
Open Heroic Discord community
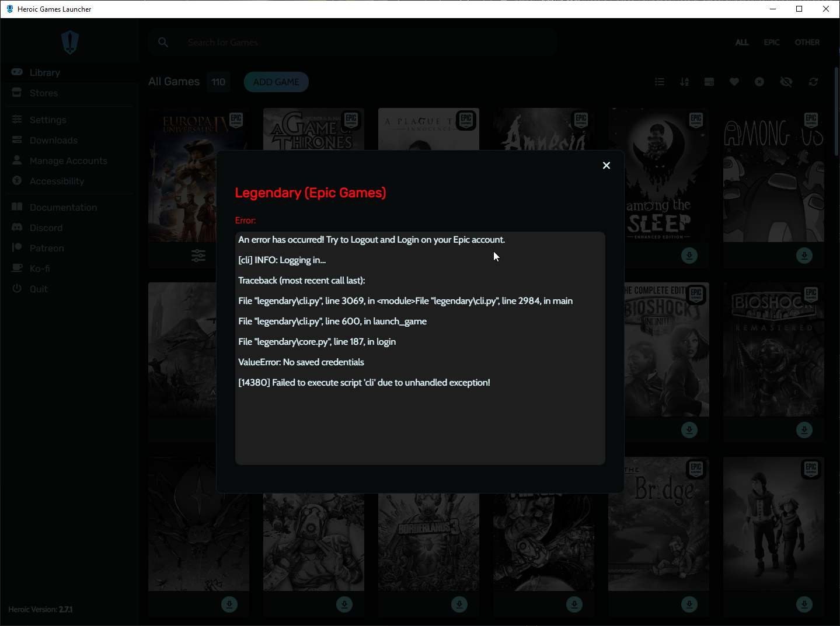[x=46, y=228]
